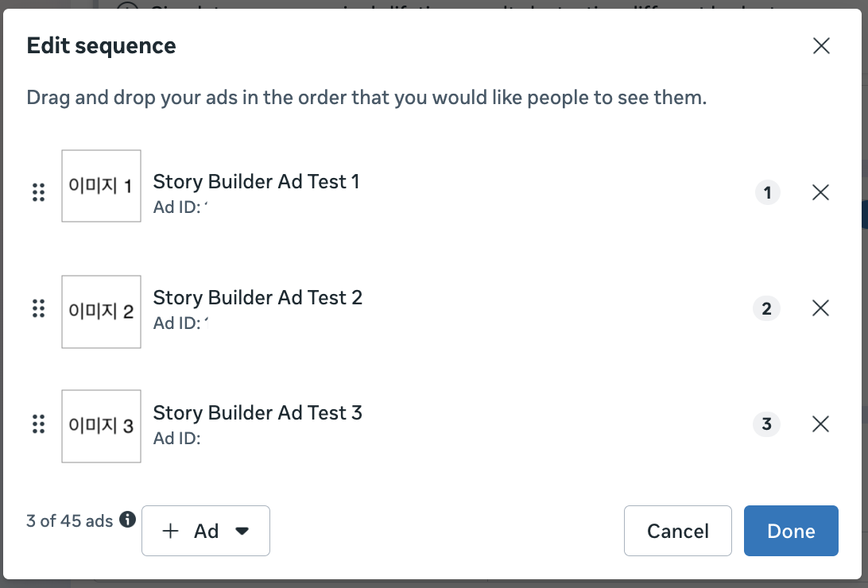
Task: Click drag handle for Story Builder Ad Test 3
Action: pyautogui.click(x=38, y=424)
